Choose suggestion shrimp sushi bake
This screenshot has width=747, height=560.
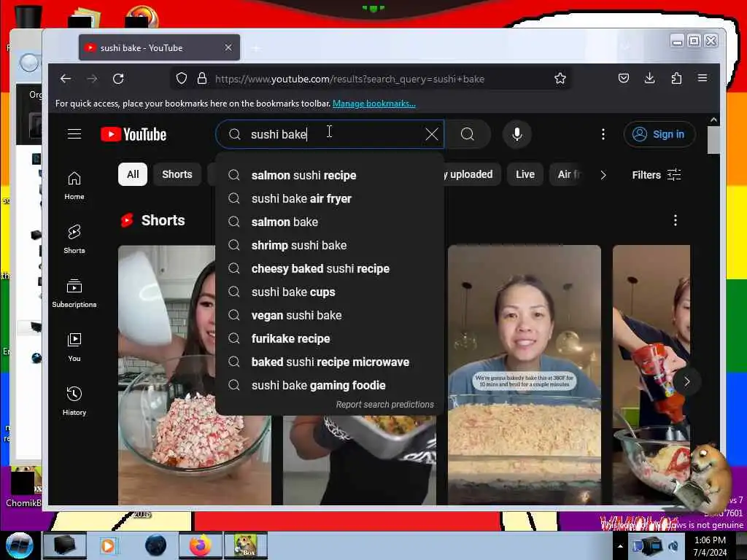point(330,245)
